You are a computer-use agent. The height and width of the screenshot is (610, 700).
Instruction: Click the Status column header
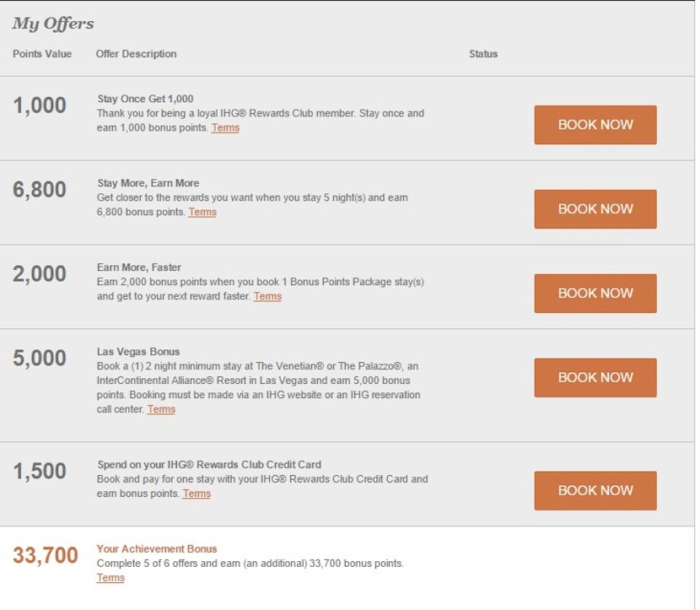483,54
